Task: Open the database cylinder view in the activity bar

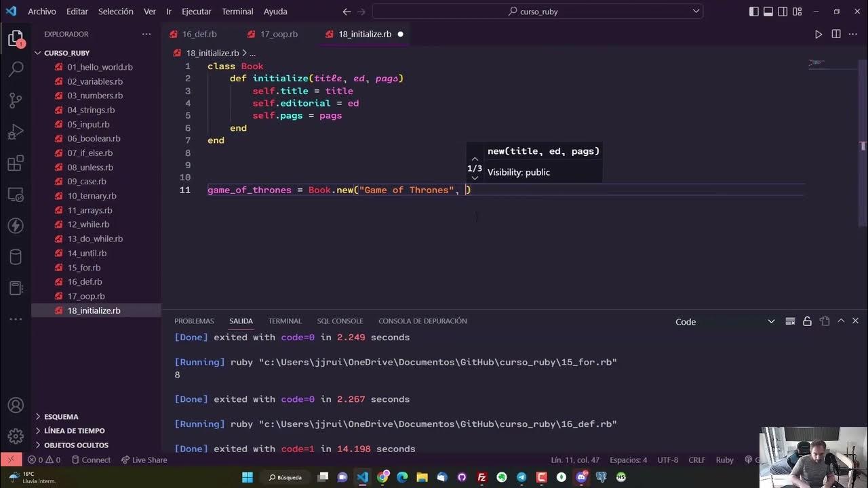Action: click(x=16, y=257)
